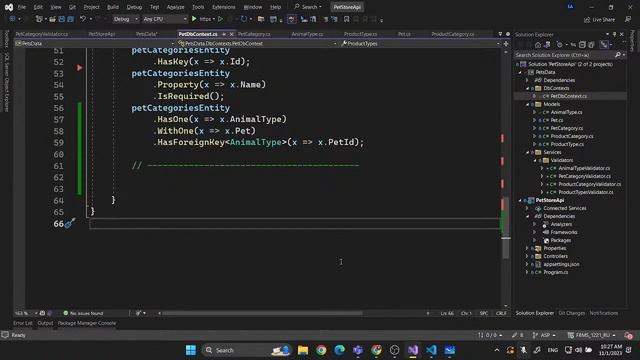Viewport: 640px width, 360px height.
Task: Switch to ProductCategory.cs tab
Action: pyautogui.click(x=453, y=34)
